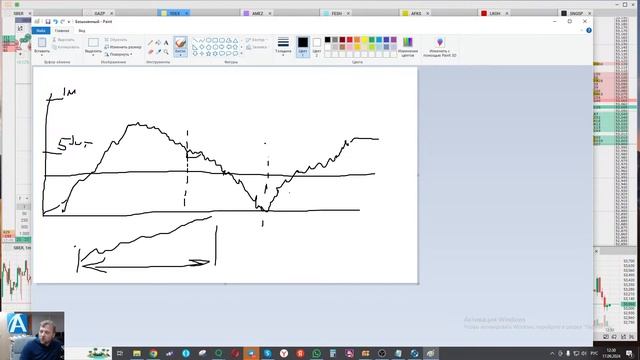640x360 pixels.
Task: Click Undo in quick access toolbar
Action: 55,22
